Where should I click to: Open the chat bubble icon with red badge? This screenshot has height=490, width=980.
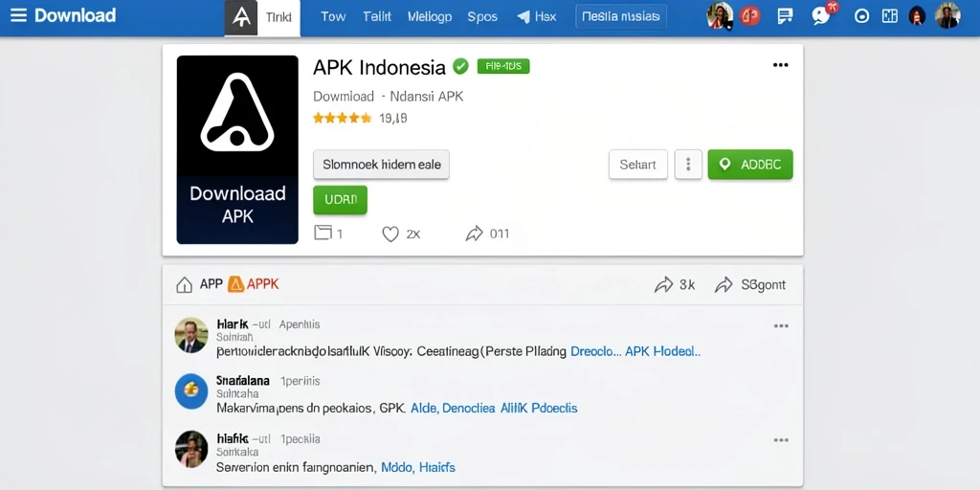click(x=822, y=15)
